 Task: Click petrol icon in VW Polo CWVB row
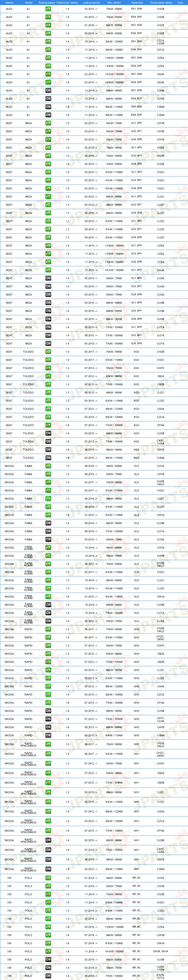coord(48,935)
